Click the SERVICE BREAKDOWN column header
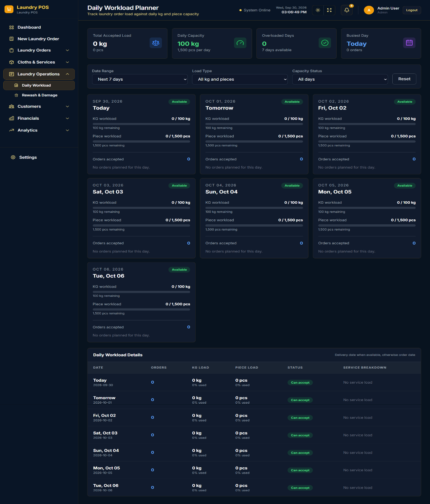 (x=365, y=368)
